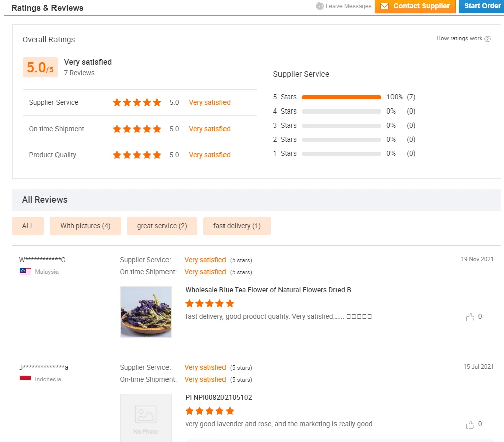Screen dimensions: 504x442
Task: Open Wholesale Blue Tea Flower product link
Action: pos(270,290)
